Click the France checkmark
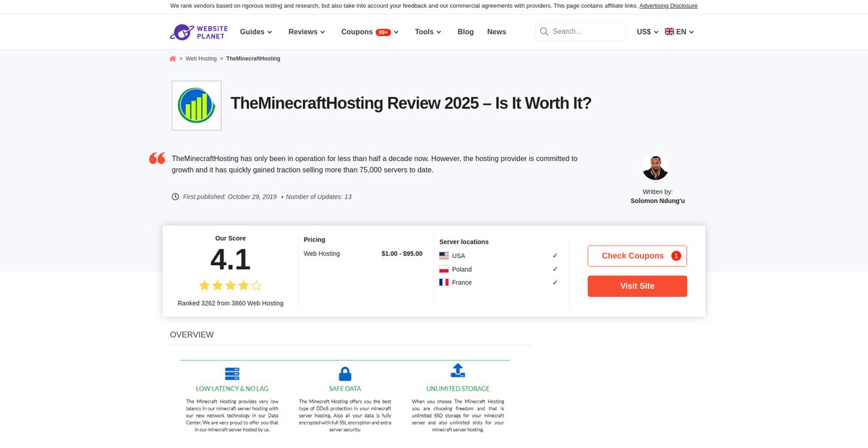 [555, 283]
